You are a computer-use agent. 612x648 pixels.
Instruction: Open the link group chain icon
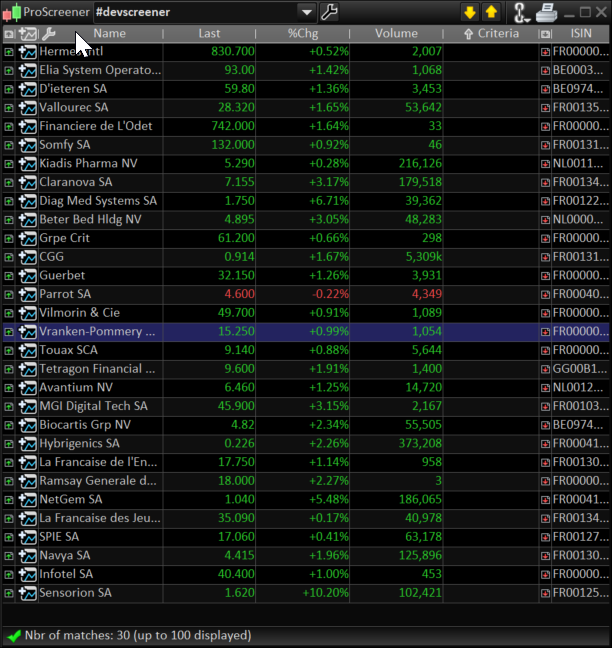coord(521,12)
